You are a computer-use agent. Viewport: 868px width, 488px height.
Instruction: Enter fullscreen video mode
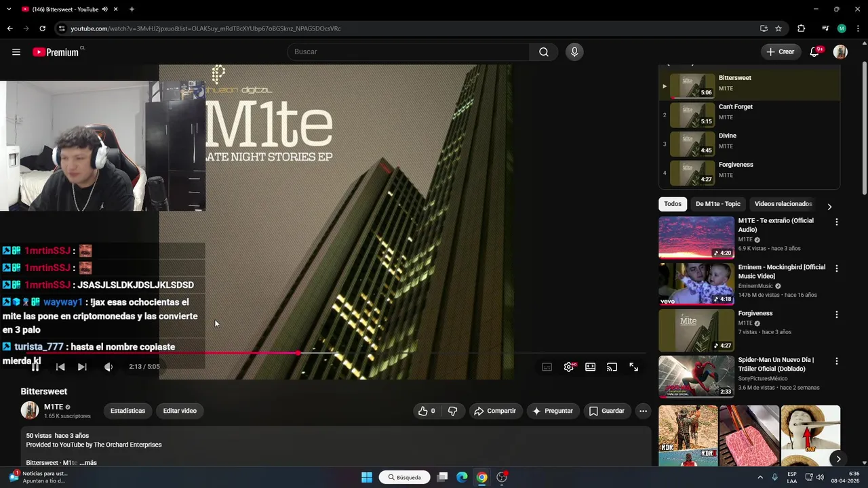(x=633, y=367)
